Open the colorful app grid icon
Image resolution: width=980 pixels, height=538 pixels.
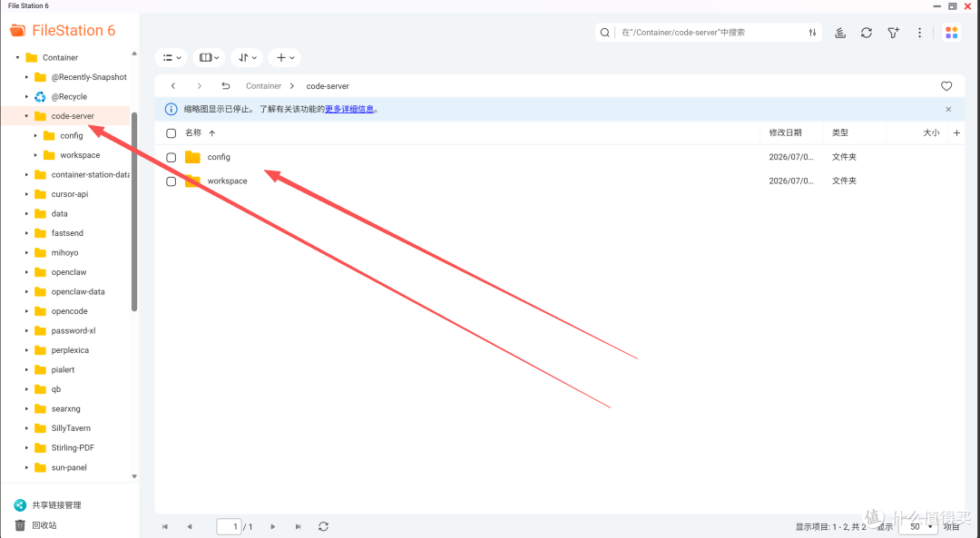(951, 33)
